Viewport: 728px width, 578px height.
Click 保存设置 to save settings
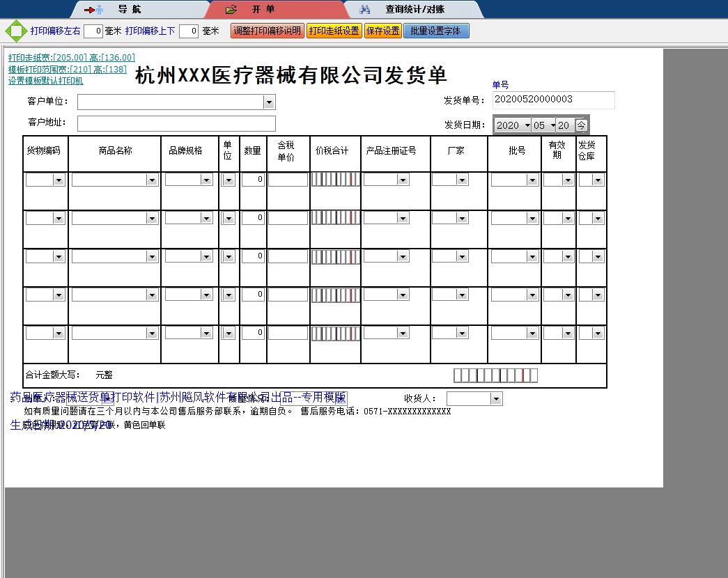coord(382,31)
